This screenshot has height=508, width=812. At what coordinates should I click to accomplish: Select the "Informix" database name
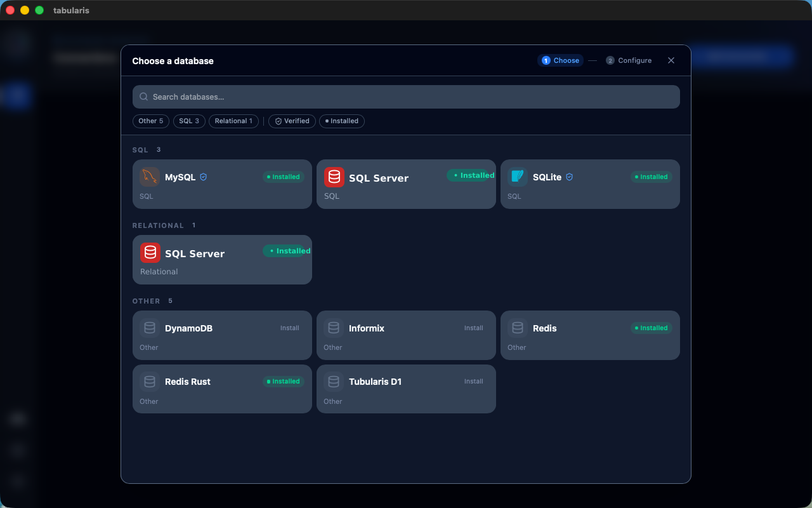pyautogui.click(x=367, y=328)
